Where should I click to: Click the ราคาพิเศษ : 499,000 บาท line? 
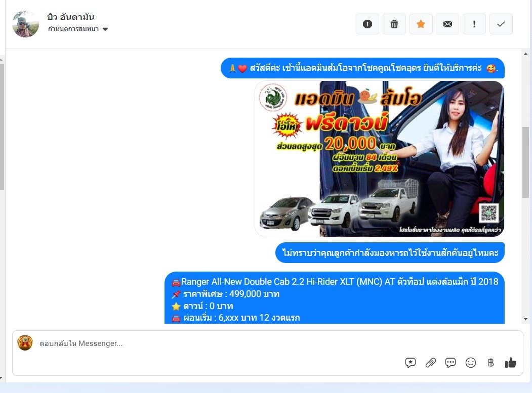[x=226, y=294]
